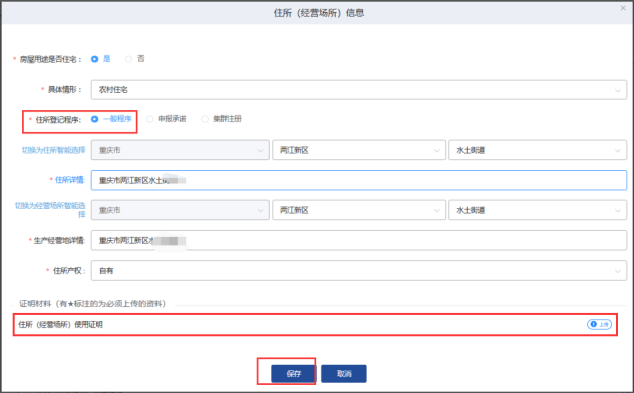
Task: Click the 保存 button
Action: click(294, 374)
